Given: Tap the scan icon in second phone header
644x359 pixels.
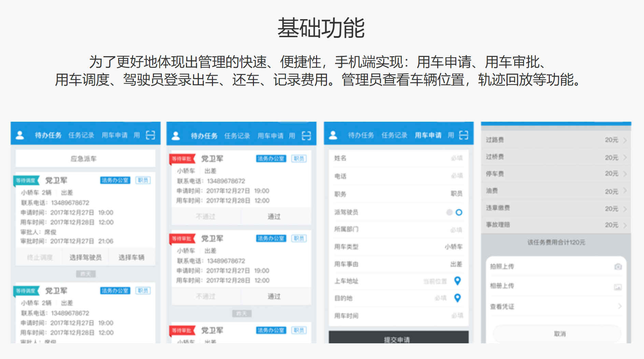Looking at the screenshot, I should coord(306,136).
